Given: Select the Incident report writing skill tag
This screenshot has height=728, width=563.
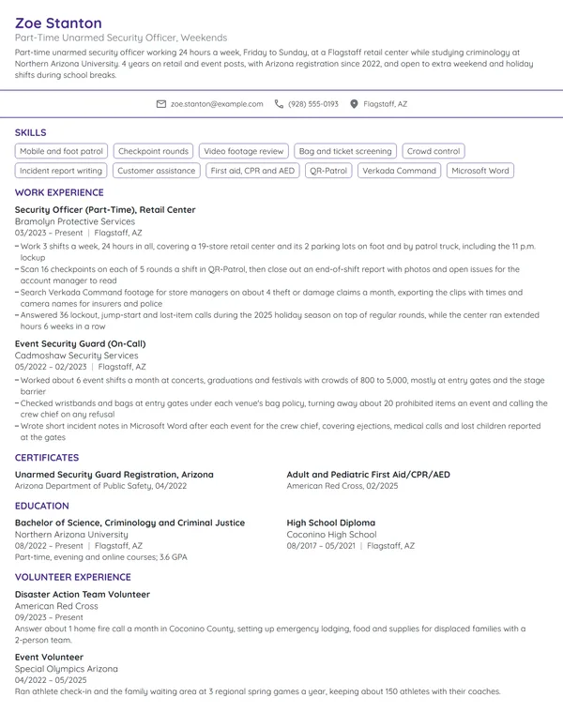Looking at the screenshot, I should coord(61,171).
